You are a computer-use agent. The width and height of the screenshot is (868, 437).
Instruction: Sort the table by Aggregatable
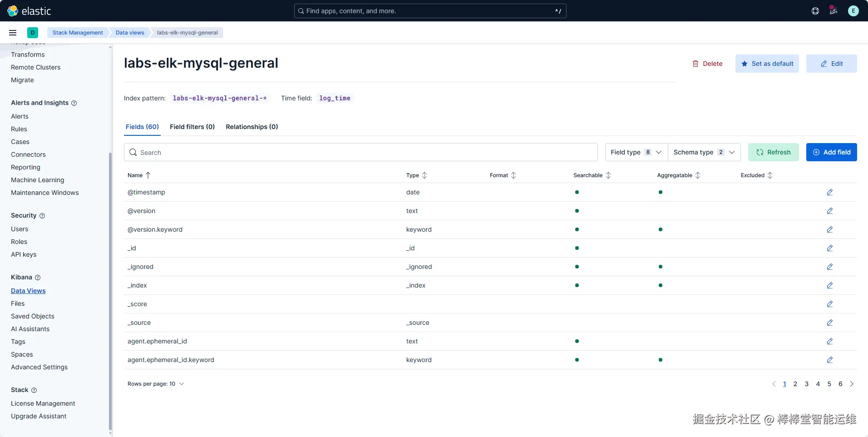tap(679, 175)
